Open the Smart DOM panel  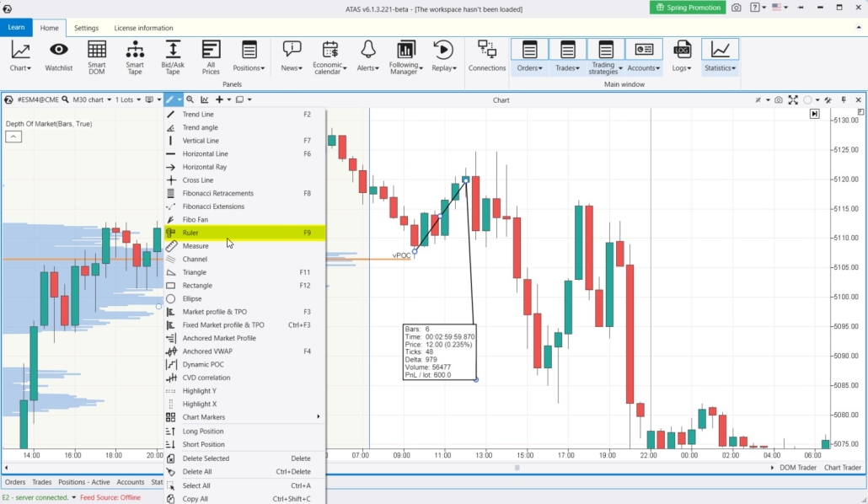point(97,56)
